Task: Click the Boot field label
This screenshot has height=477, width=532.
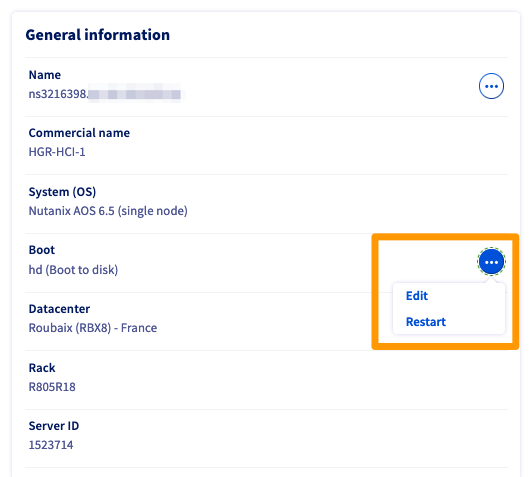Action: click(x=42, y=250)
